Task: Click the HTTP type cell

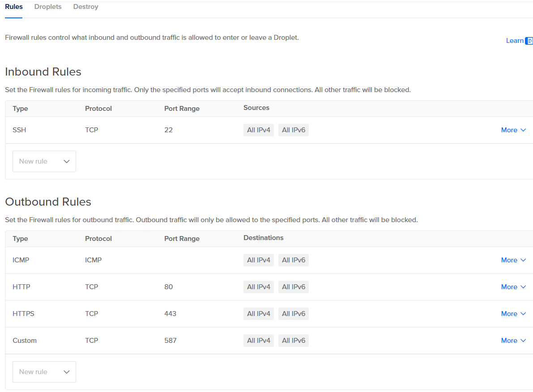Action: pos(21,287)
